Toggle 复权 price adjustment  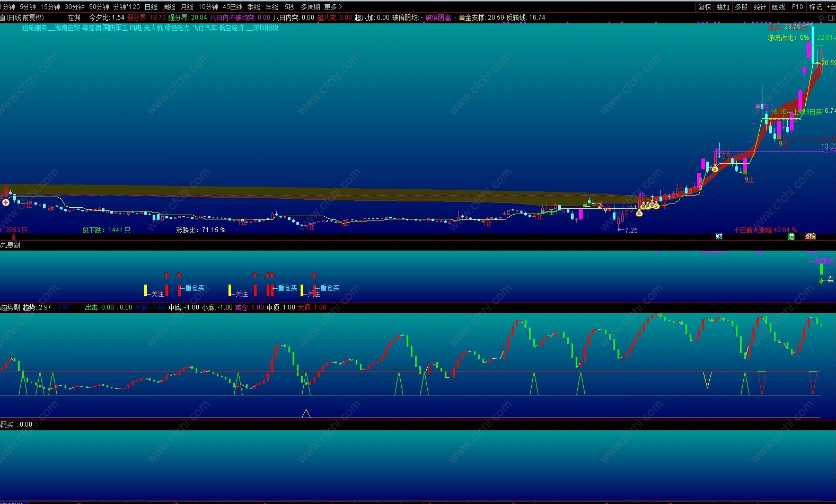click(x=705, y=7)
